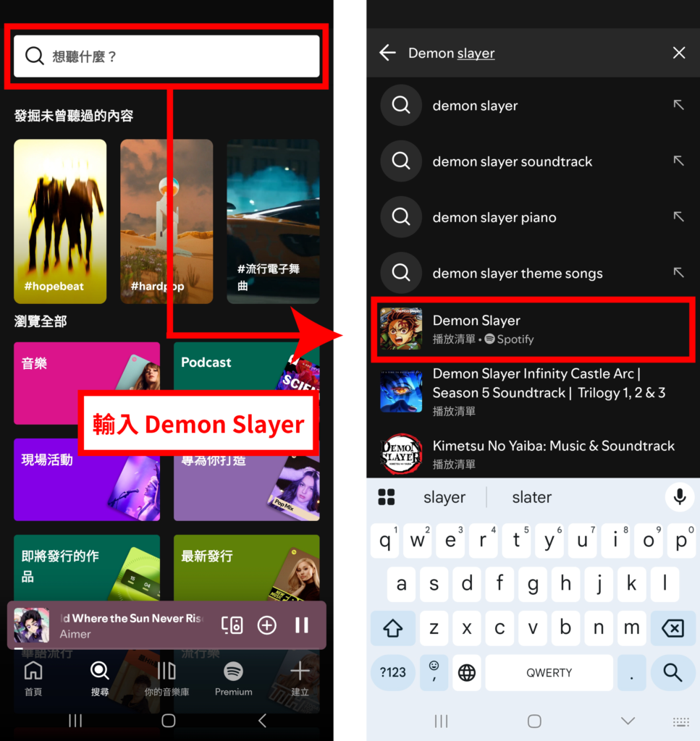Select the 'demon slayer soundtrack' suggestion
The image size is (700, 741).
coord(533,161)
